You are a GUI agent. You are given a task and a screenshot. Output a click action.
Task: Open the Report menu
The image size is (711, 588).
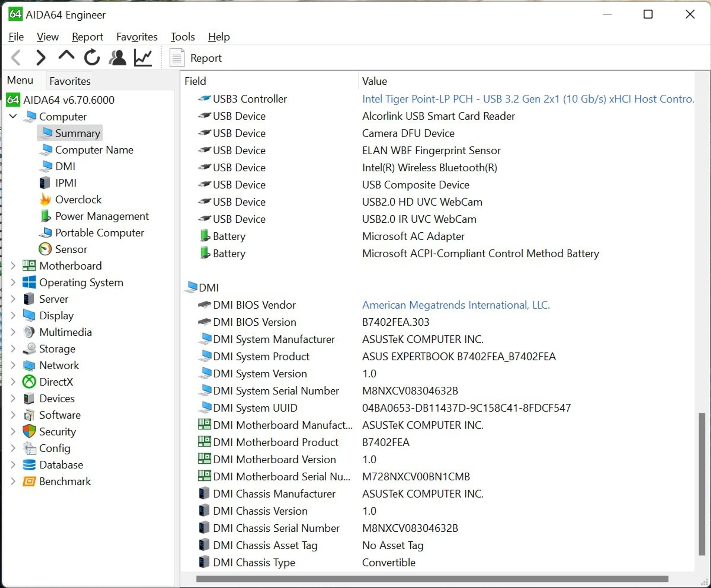coord(87,37)
